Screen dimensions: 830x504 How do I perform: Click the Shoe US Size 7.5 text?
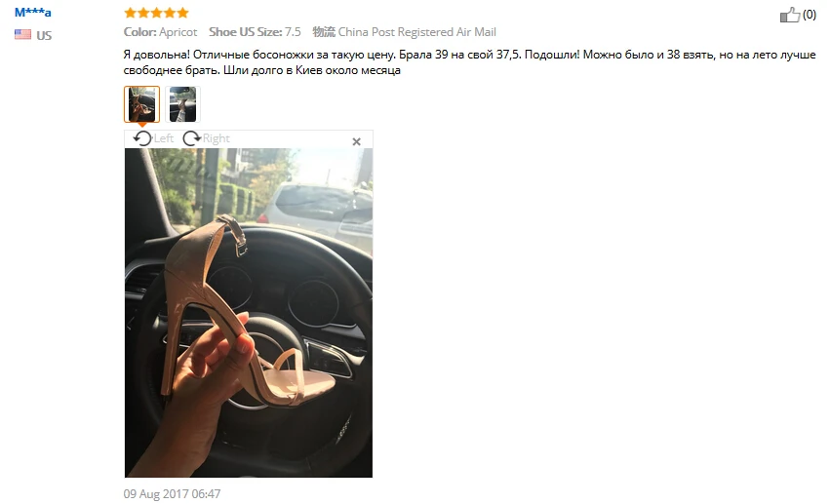(255, 32)
